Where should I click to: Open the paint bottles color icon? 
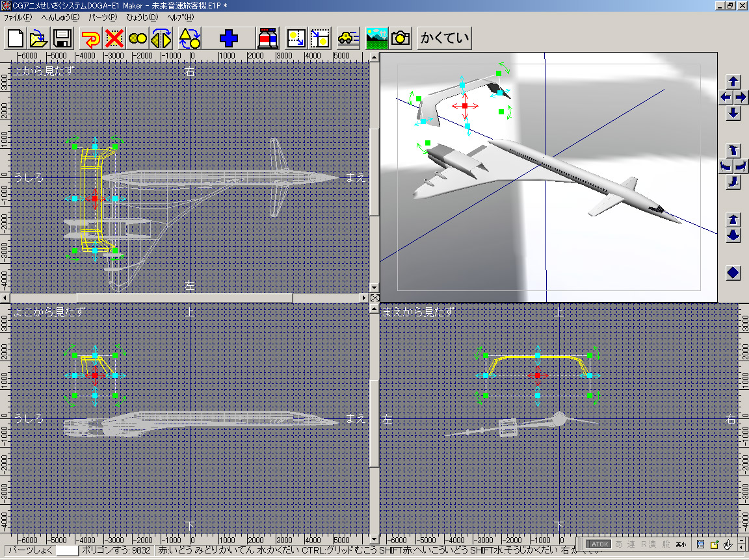click(268, 38)
